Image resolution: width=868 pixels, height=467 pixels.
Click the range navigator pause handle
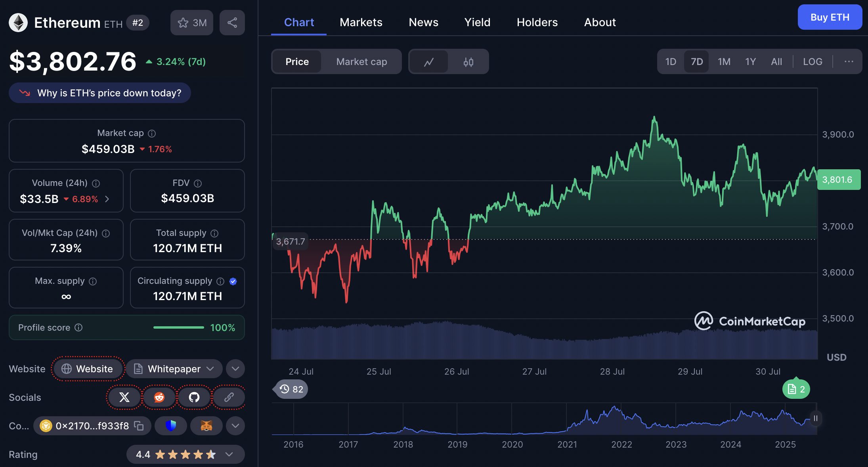(x=815, y=419)
